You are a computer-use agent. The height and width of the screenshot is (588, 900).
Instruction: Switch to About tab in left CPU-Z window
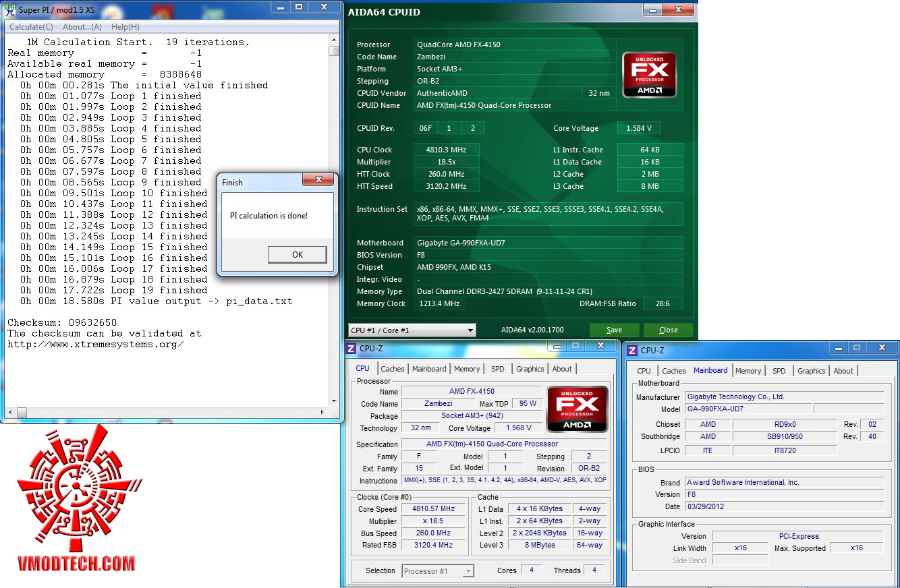click(562, 369)
